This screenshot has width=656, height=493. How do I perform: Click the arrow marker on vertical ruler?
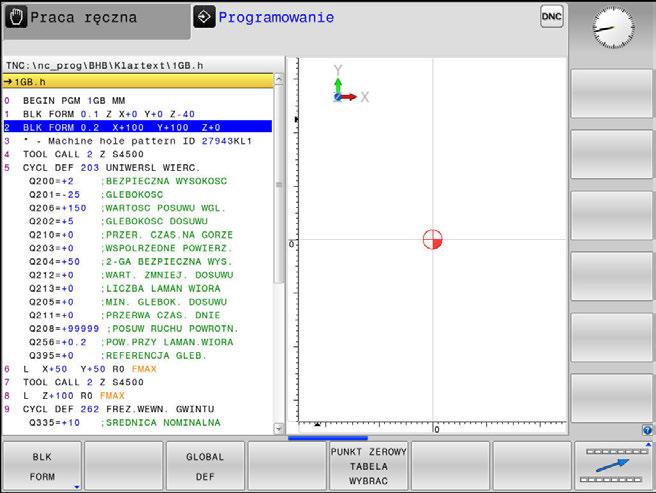(x=296, y=120)
